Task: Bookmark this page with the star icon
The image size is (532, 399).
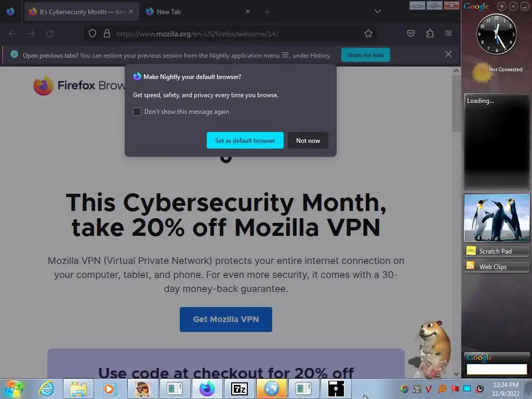Action: 368,33
